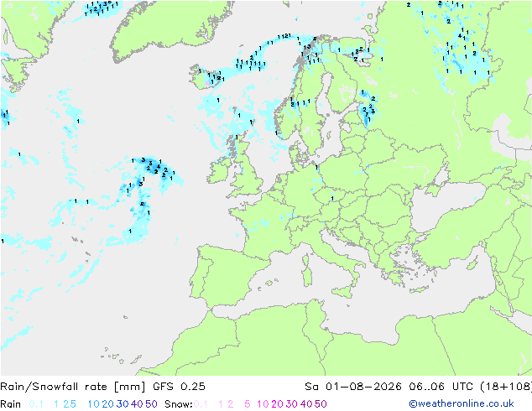
Task: Click the "Rain" legend label
Action: point(11,404)
